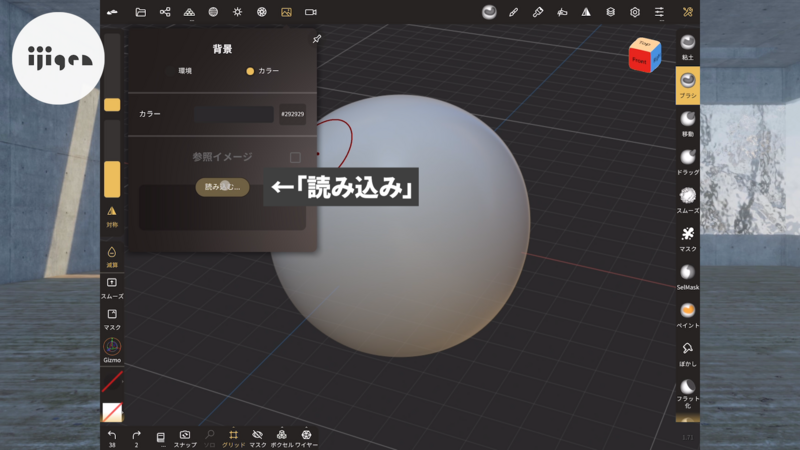
Task: Undo the last action
Action: coord(112,438)
